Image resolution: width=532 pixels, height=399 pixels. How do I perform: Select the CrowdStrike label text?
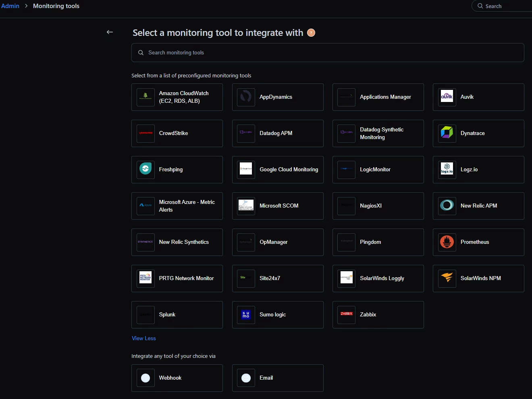173,133
